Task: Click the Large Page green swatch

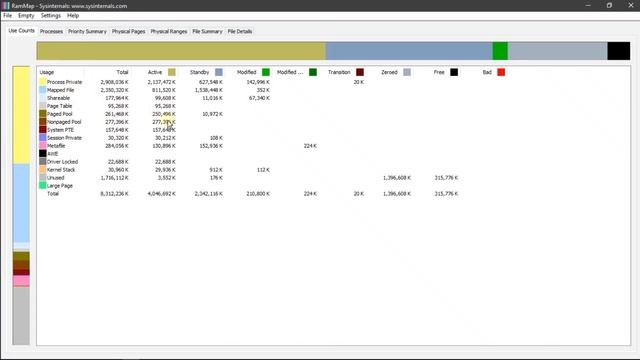Action: (43, 185)
